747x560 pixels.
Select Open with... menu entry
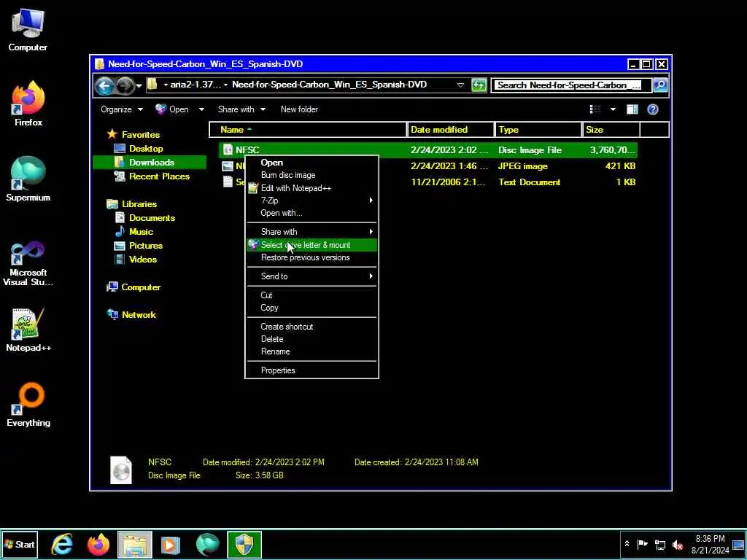[x=311, y=213]
